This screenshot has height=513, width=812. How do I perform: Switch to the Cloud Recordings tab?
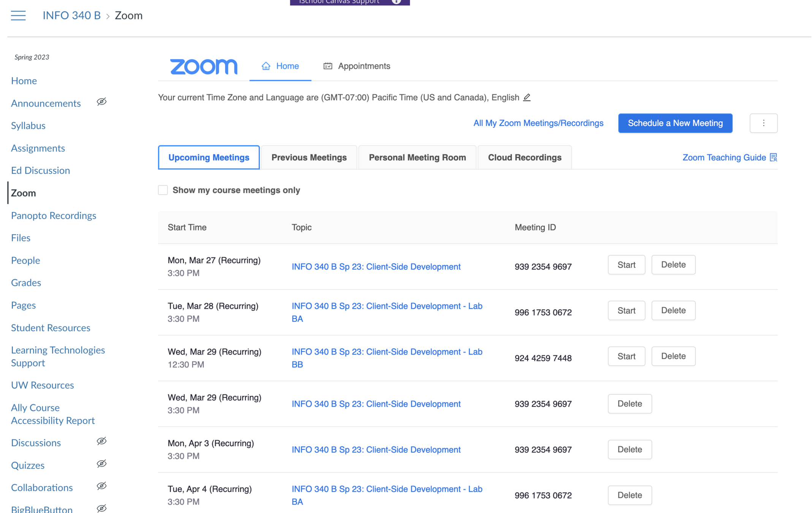(x=524, y=157)
